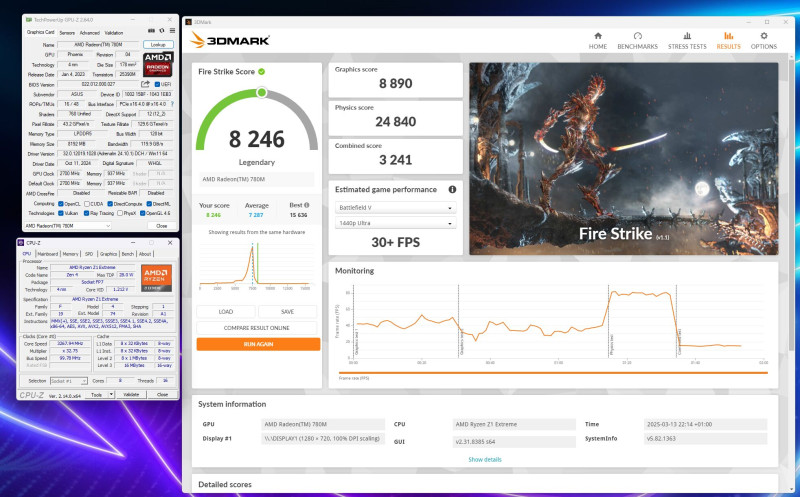Toggle the OpenCL checkbox in GPU-Z
This screenshot has height=497, width=800.
pyautogui.click(x=61, y=204)
